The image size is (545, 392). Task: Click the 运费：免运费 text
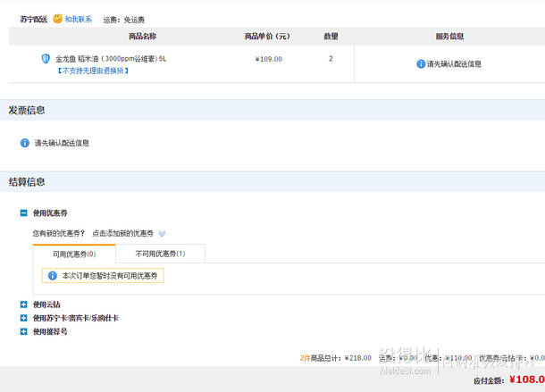tap(123, 20)
